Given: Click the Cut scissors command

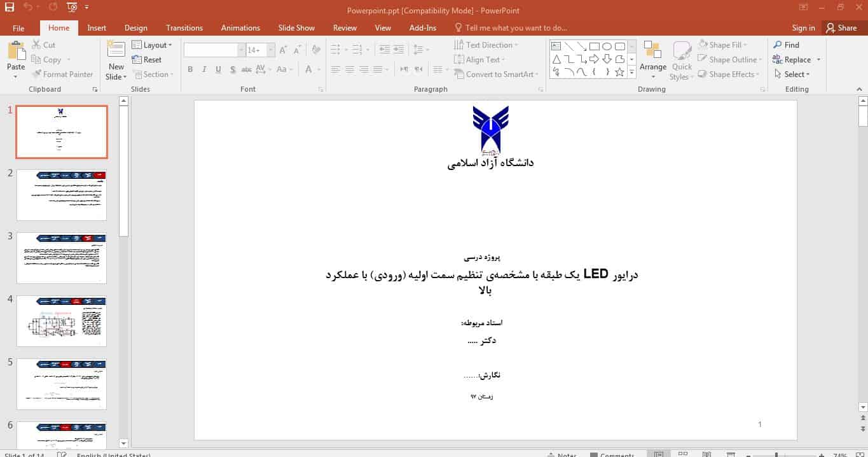Looking at the screenshot, I should coord(43,45).
